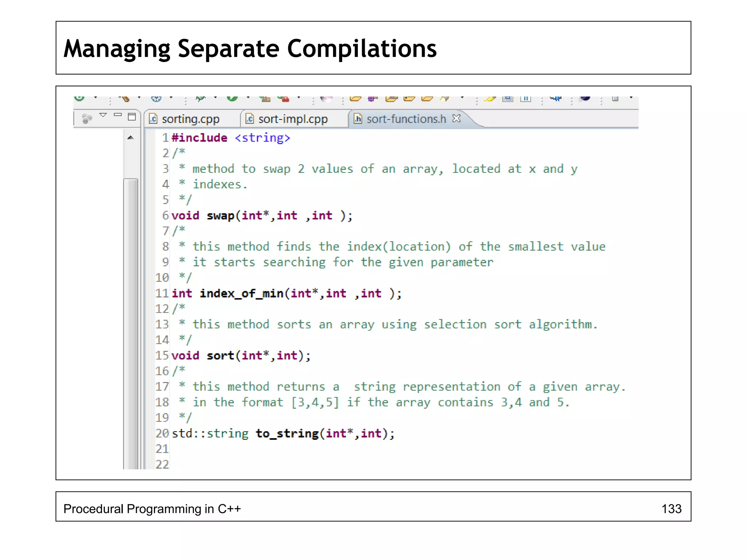
Task: Click the comment opener on line 7
Action: [179, 231]
